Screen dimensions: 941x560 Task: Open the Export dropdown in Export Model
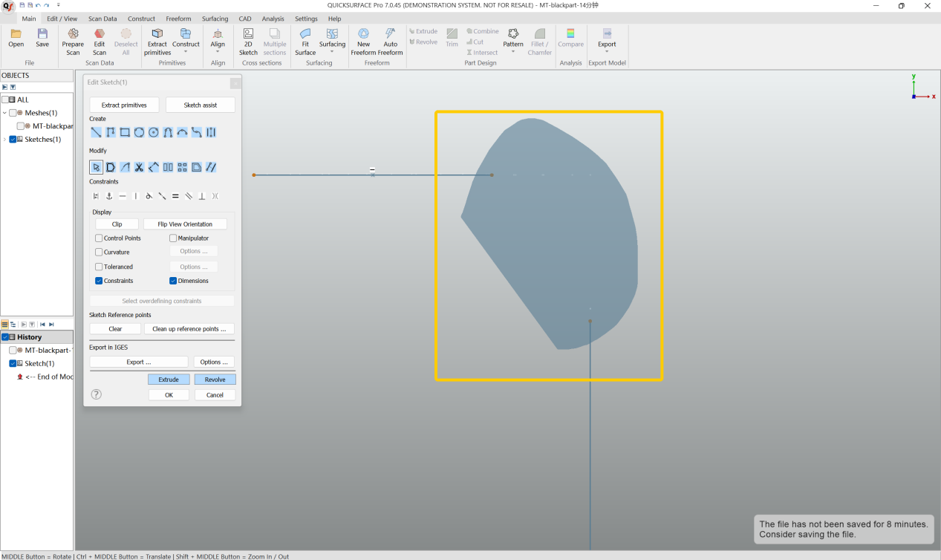click(607, 42)
